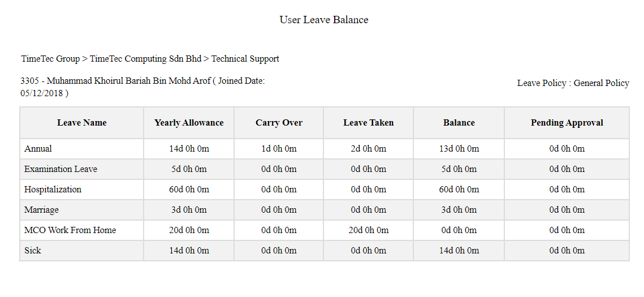Select the Sick leave row name
The height and width of the screenshot is (297, 644).
32,250
